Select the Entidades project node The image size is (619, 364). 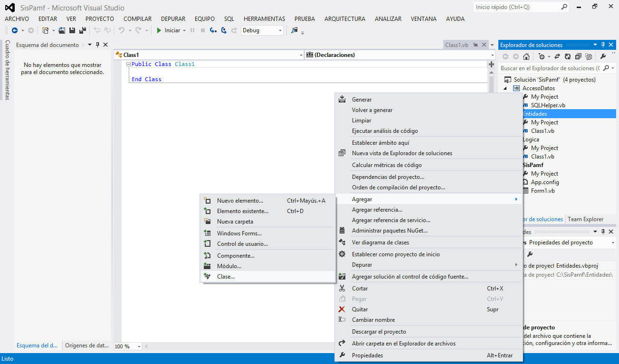pos(534,114)
